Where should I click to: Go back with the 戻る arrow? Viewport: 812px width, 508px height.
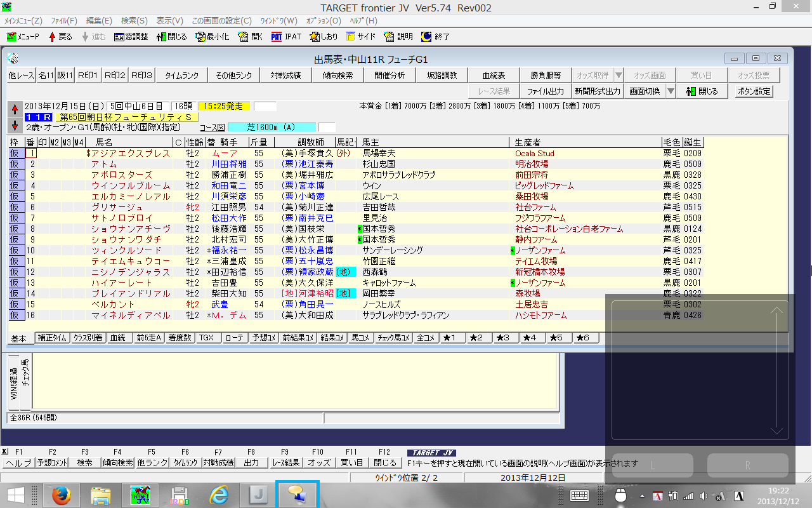[x=61, y=37]
